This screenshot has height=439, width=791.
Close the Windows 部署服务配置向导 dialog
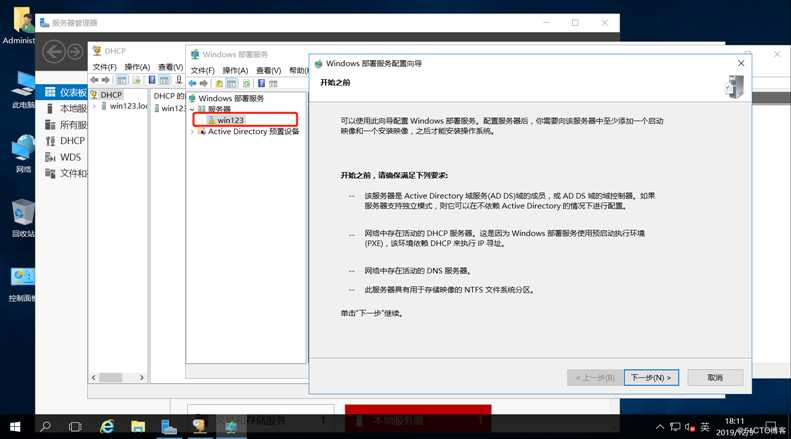741,63
